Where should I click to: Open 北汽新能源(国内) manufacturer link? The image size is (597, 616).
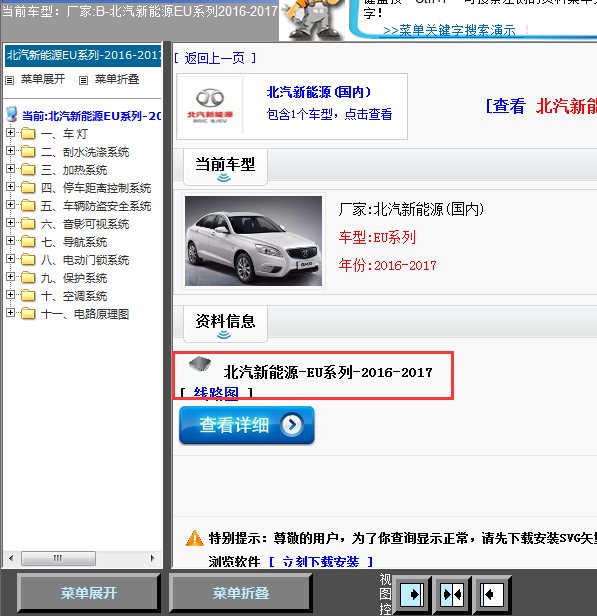tap(319, 92)
